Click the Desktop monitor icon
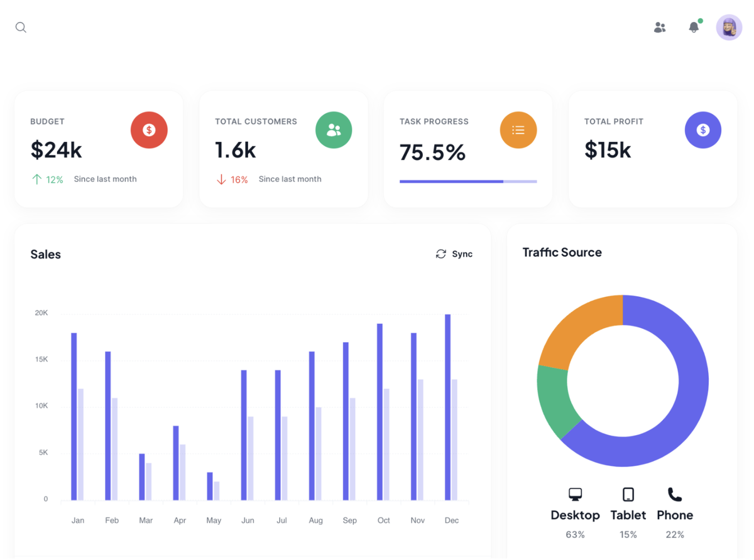 pos(575,494)
